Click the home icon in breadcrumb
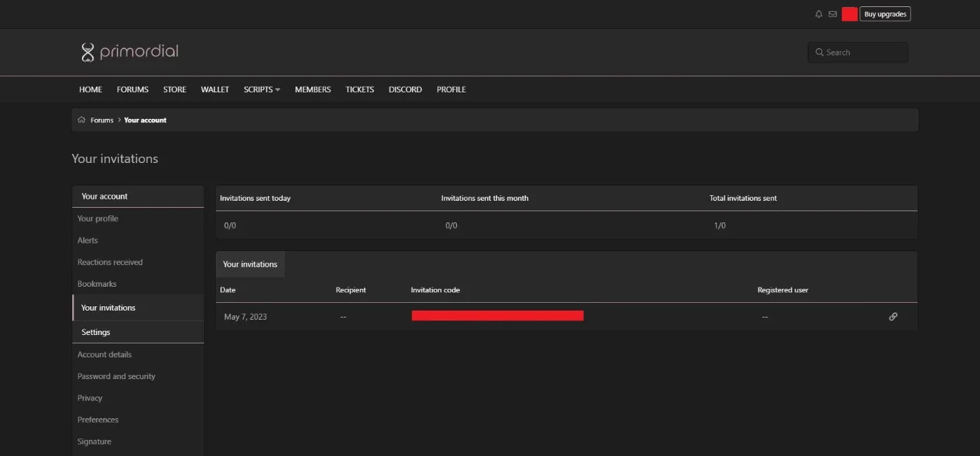Image resolution: width=980 pixels, height=456 pixels. pyautogui.click(x=82, y=120)
